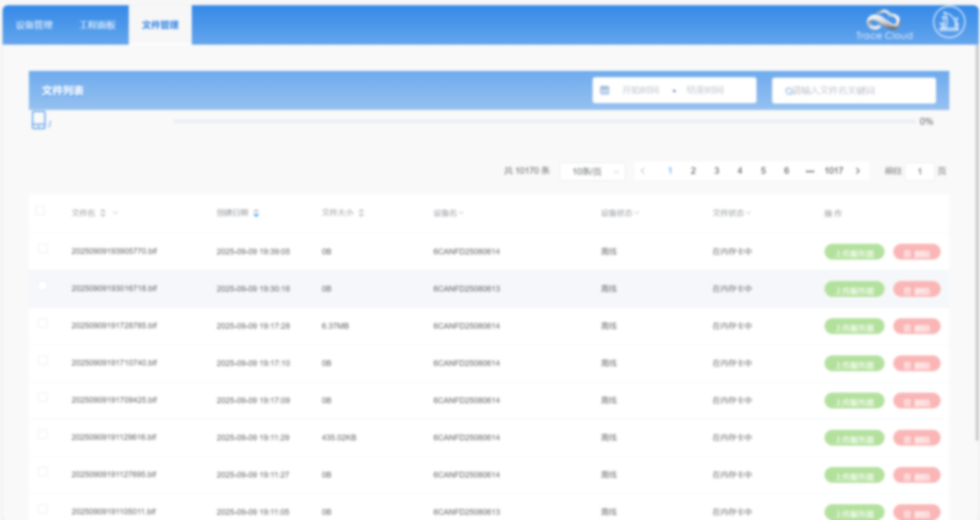This screenshot has height=520, width=980.
Task: Sort by 文件大小 using the sort arrows
Action: click(361, 213)
